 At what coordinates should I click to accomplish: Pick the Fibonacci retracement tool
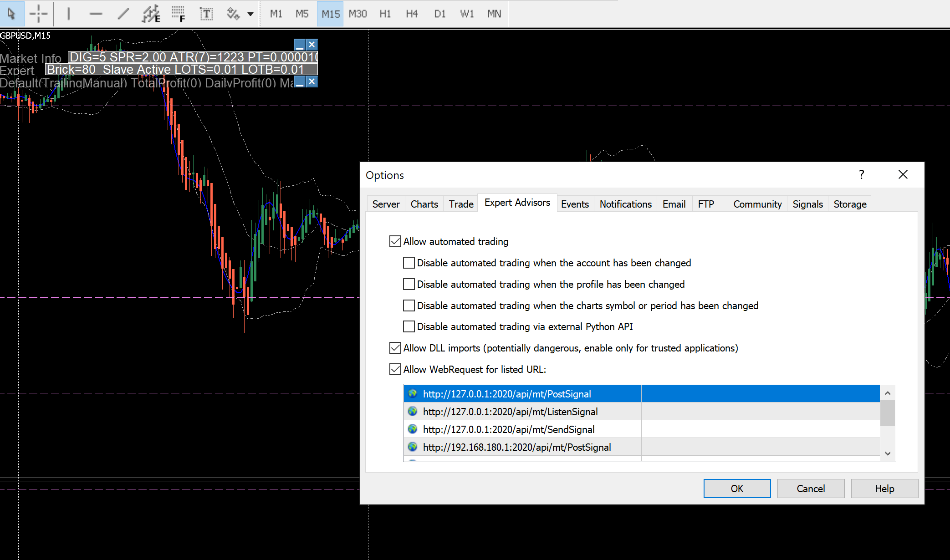coord(178,14)
